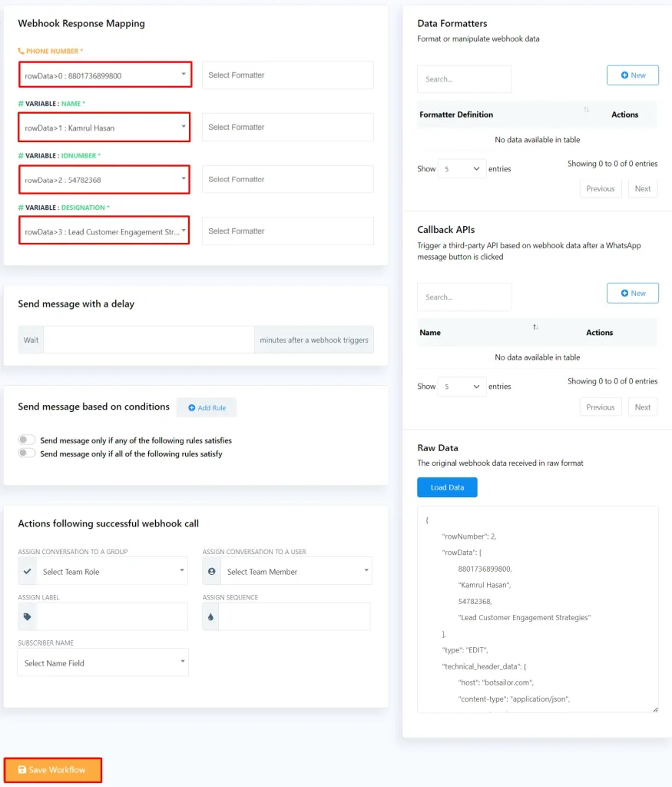This screenshot has width=672, height=787.
Task: Enable 'any of the following rules' toggle
Action: coord(28,440)
